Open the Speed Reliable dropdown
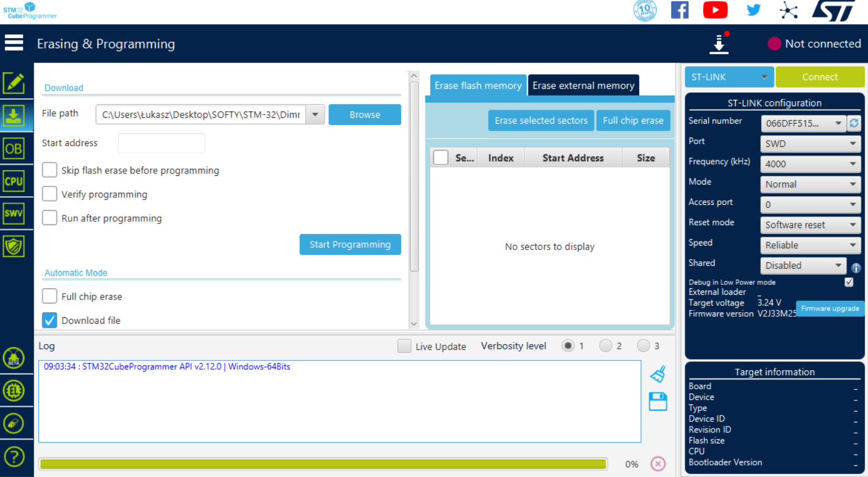868x477 pixels. (x=810, y=245)
